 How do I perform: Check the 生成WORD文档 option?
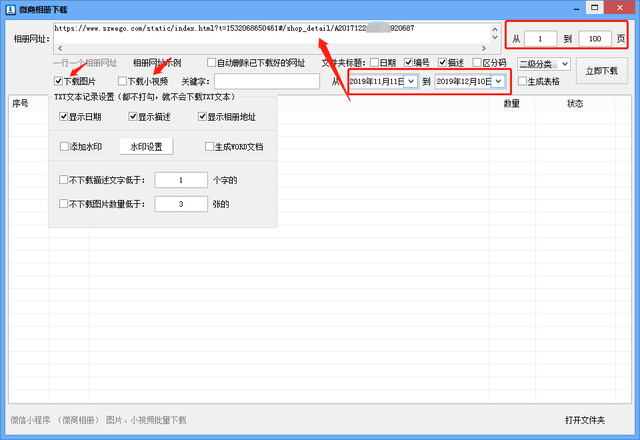click(210, 147)
